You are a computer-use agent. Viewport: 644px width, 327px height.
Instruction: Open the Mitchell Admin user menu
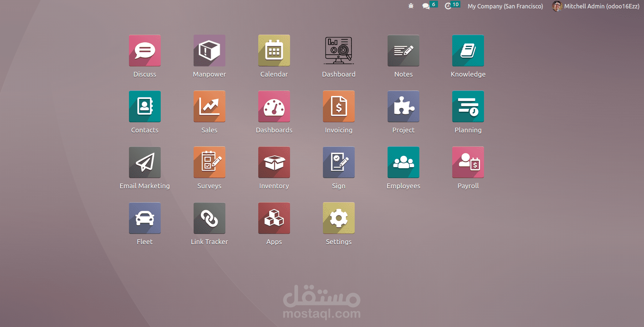(x=596, y=6)
